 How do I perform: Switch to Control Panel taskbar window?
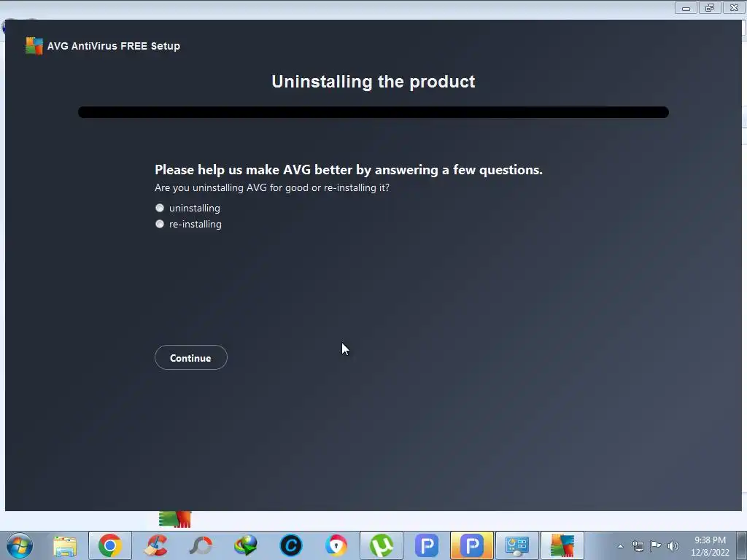(517, 545)
